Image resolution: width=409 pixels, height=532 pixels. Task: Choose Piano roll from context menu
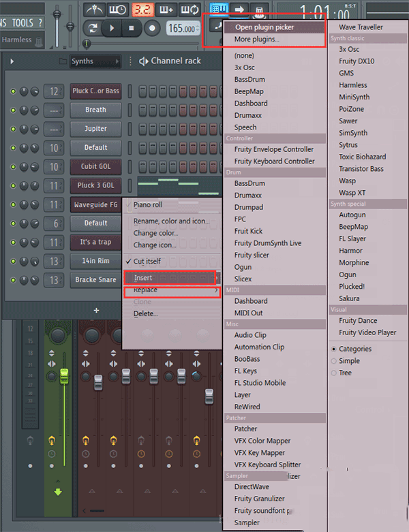point(148,204)
